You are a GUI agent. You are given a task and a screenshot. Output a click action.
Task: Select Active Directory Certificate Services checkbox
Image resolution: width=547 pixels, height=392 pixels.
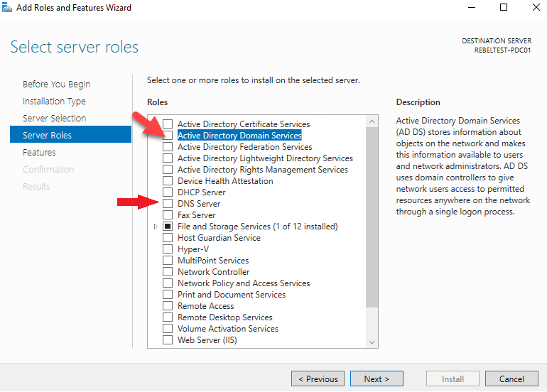click(168, 124)
